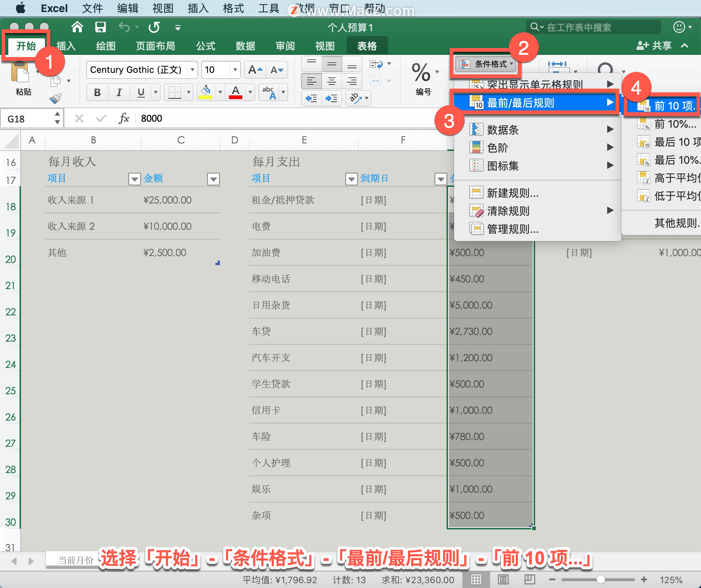Click the worksheet search field
701x588 pixels.
pyautogui.click(x=593, y=27)
